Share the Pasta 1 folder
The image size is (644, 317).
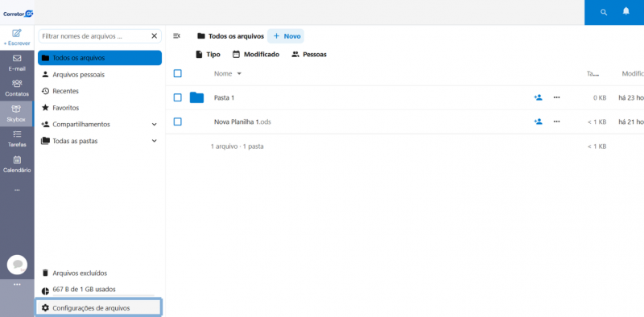pos(538,97)
